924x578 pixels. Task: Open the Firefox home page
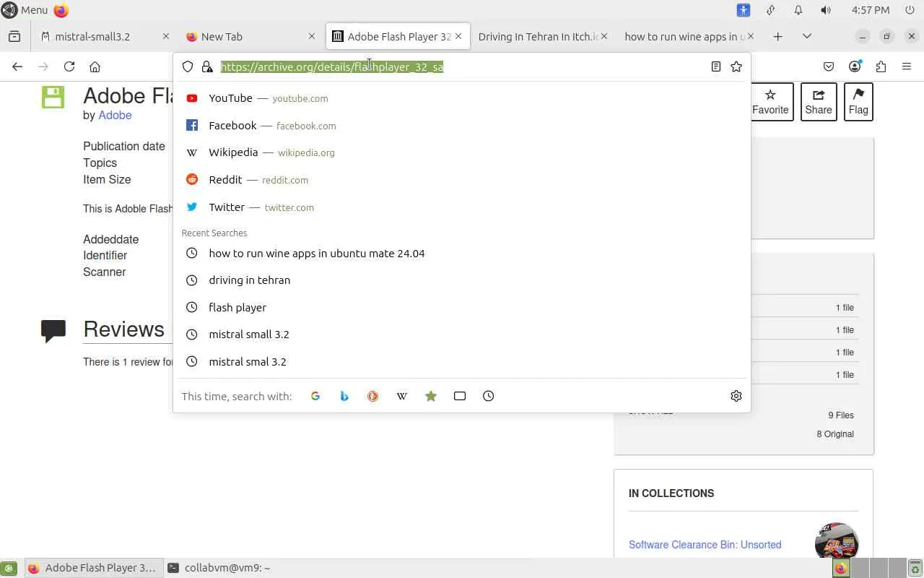95,66
